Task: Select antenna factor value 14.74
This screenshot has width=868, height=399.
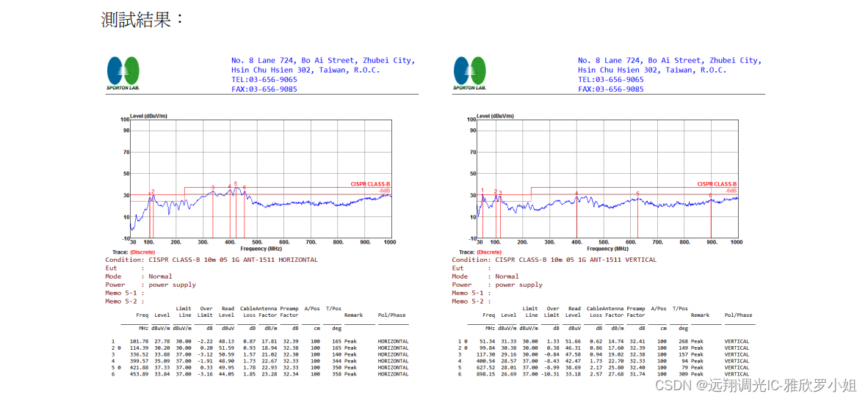Action: tap(615, 342)
